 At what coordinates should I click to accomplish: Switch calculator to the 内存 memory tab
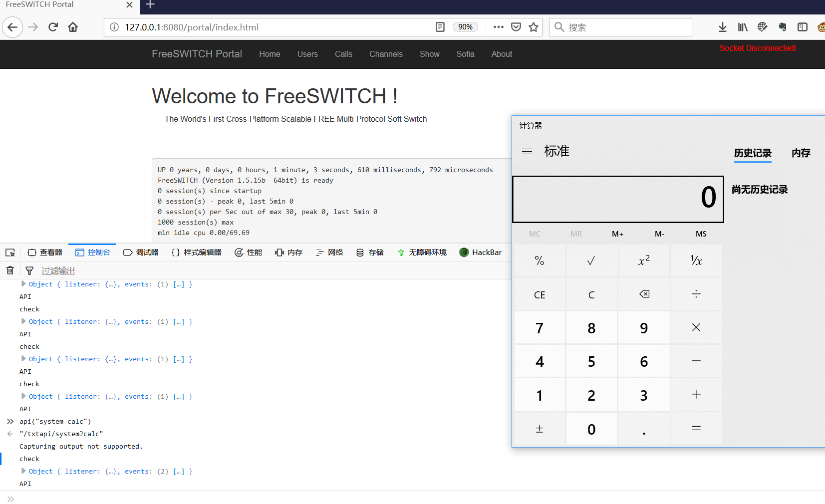(x=801, y=153)
